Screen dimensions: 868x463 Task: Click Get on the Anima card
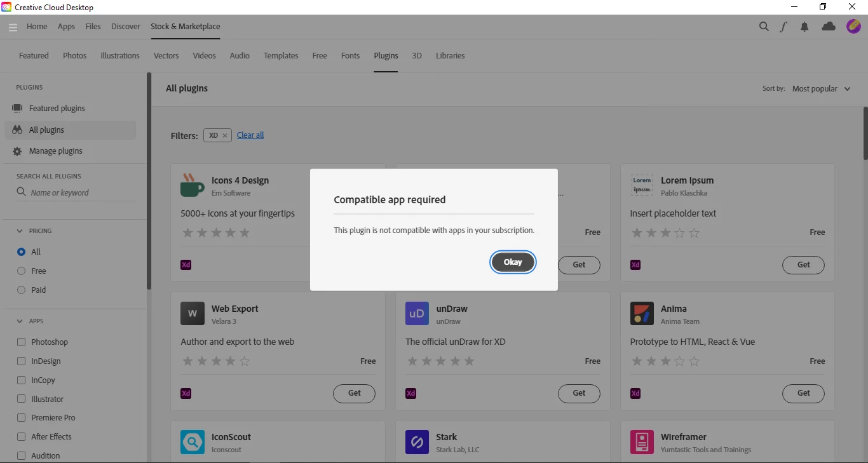(x=803, y=393)
